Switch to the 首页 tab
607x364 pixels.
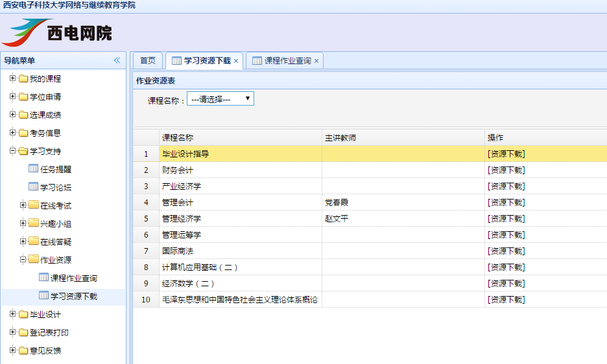[148, 60]
